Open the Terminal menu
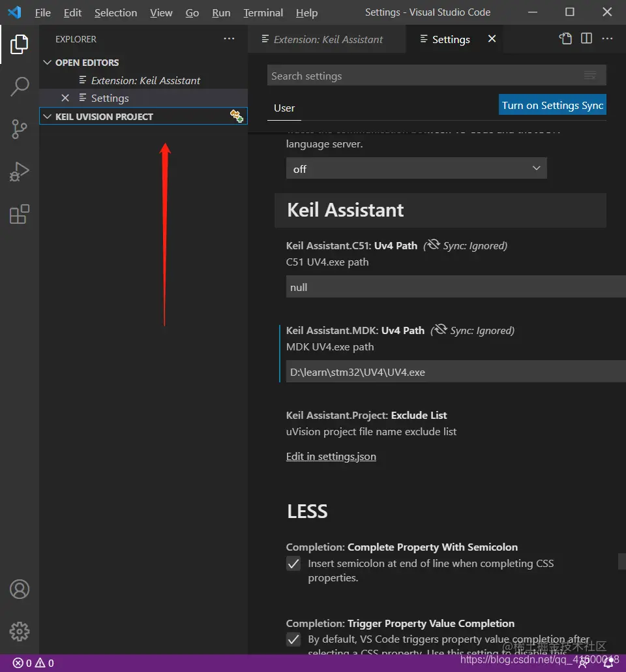The height and width of the screenshot is (672, 626). pos(263,13)
